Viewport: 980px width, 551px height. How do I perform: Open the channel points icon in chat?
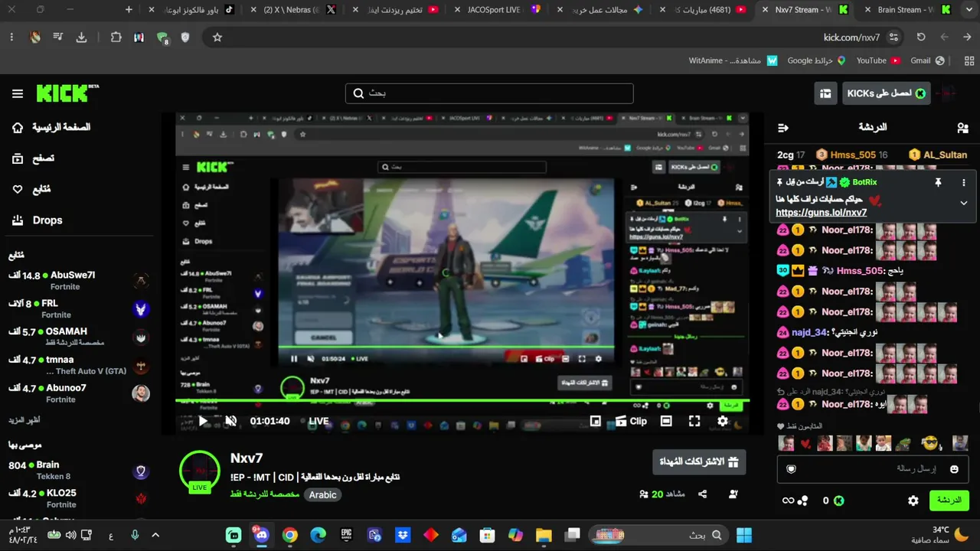click(x=802, y=500)
